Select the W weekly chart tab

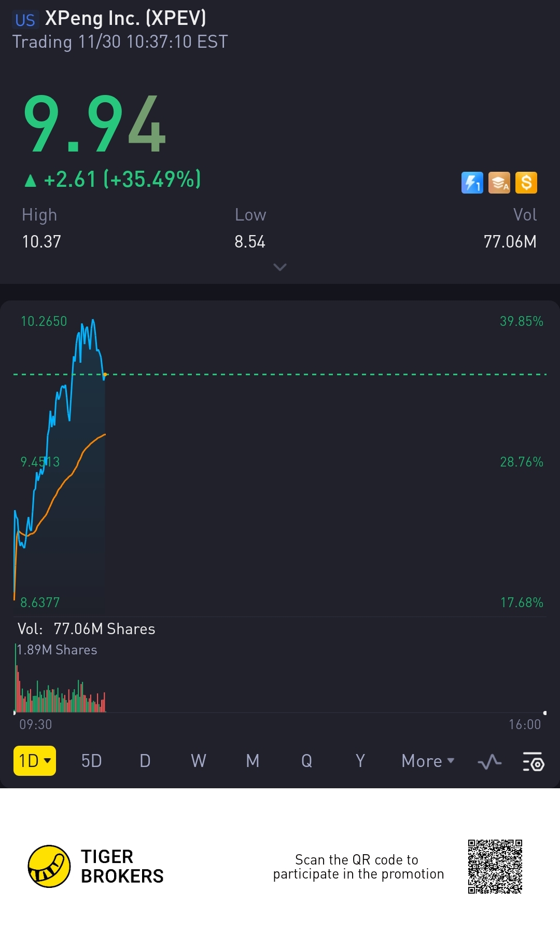[199, 761]
